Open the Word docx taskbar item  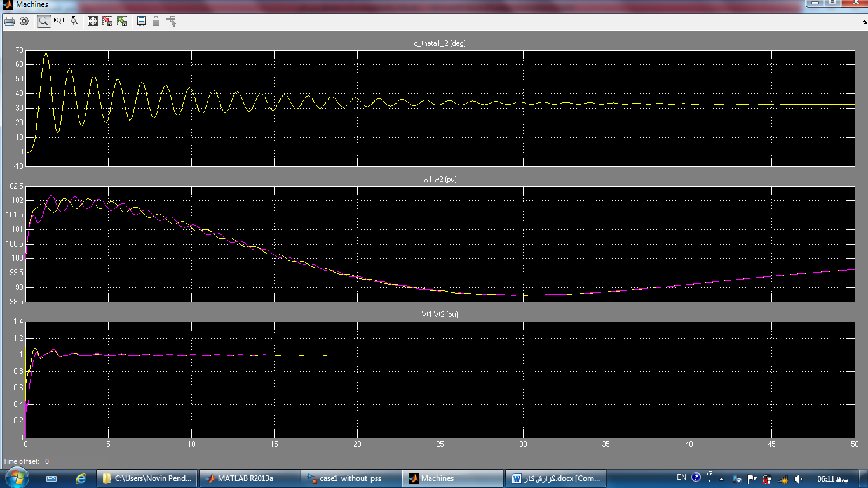click(x=555, y=478)
